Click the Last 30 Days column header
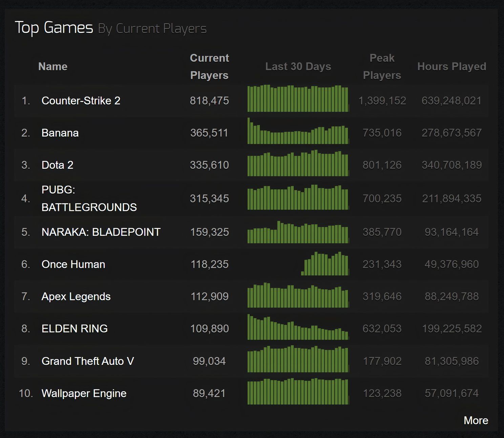This screenshot has width=504, height=438. point(298,66)
